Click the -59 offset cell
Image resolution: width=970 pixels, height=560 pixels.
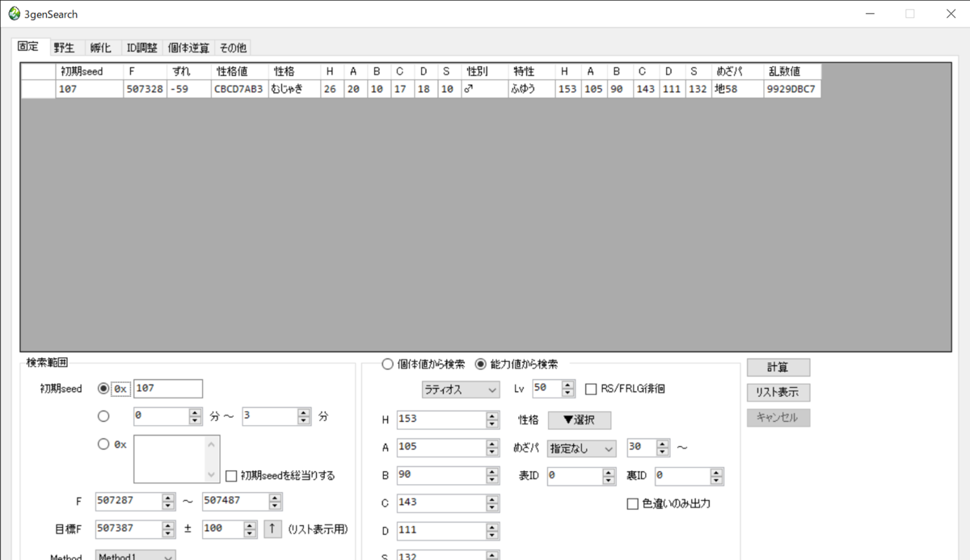click(188, 89)
